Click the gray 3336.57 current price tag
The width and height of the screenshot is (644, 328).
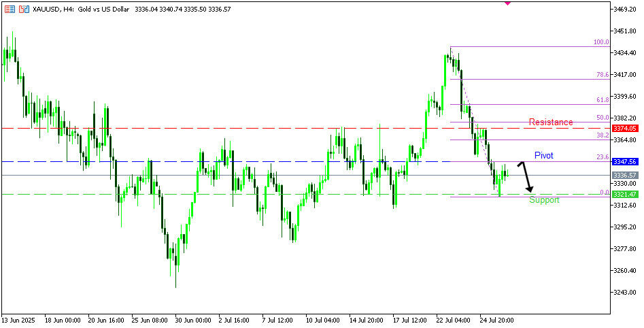[x=624, y=175]
